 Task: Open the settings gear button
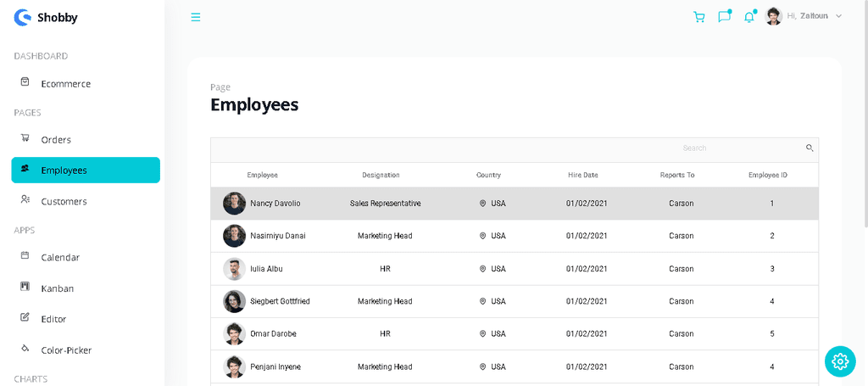pos(840,361)
